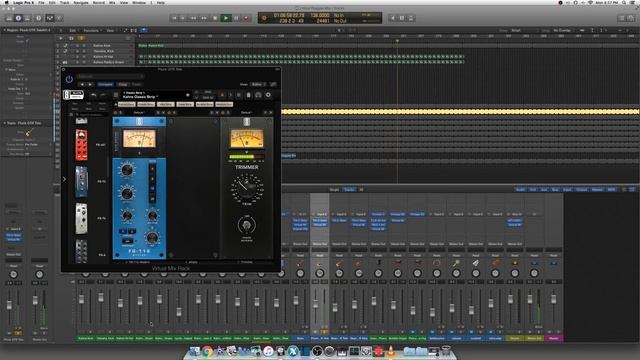The image size is (640, 360).
Task: Click the Slate Digital logo
Action: coord(73,95)
